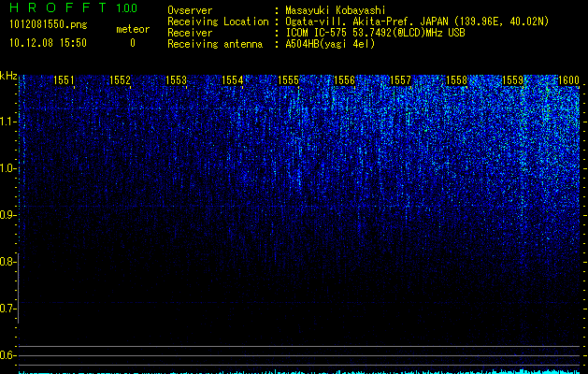The height and width of the screenshot is (374, 588).
Task: Click the Receiving antenna label
Action: point(215,44)
